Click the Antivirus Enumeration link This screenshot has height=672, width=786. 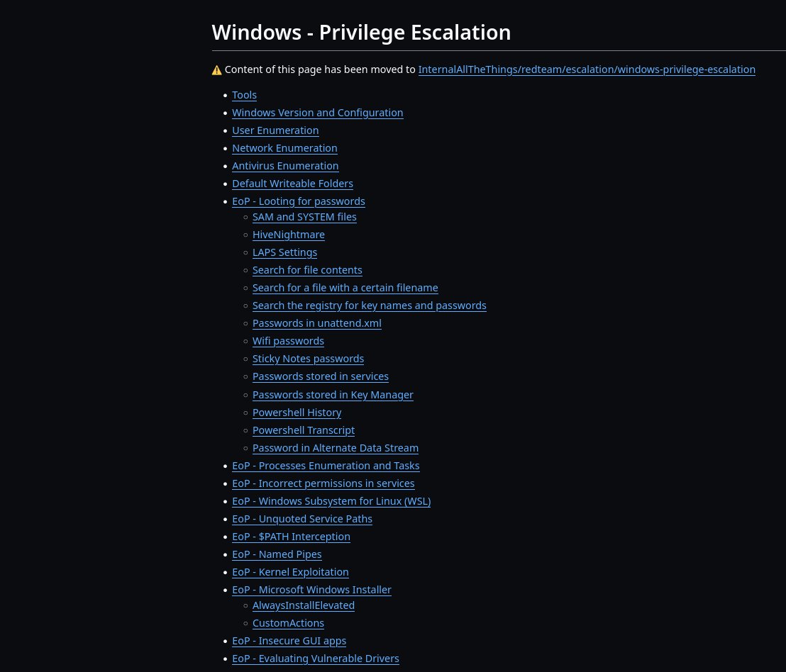[x=285, y=166]
